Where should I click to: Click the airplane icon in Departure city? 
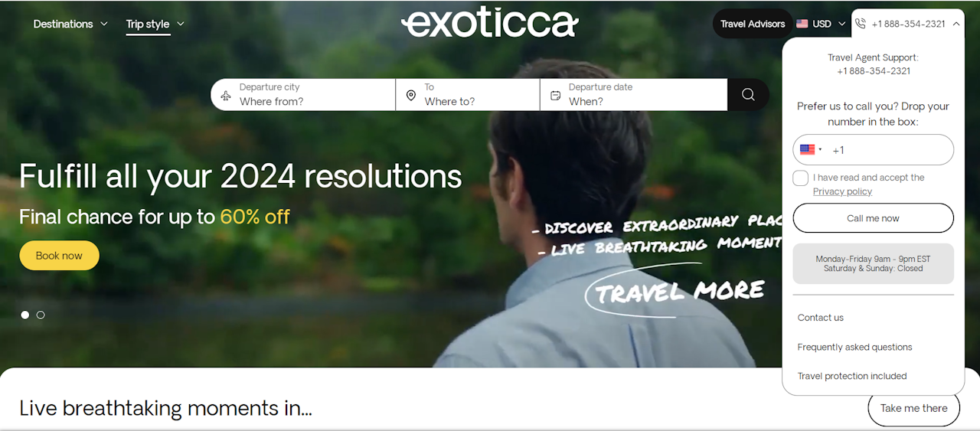click(x=225, y=96)
